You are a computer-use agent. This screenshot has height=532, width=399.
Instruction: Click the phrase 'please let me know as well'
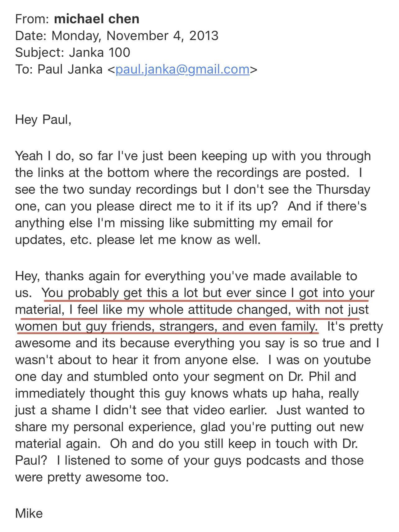(x=179, y=240)
